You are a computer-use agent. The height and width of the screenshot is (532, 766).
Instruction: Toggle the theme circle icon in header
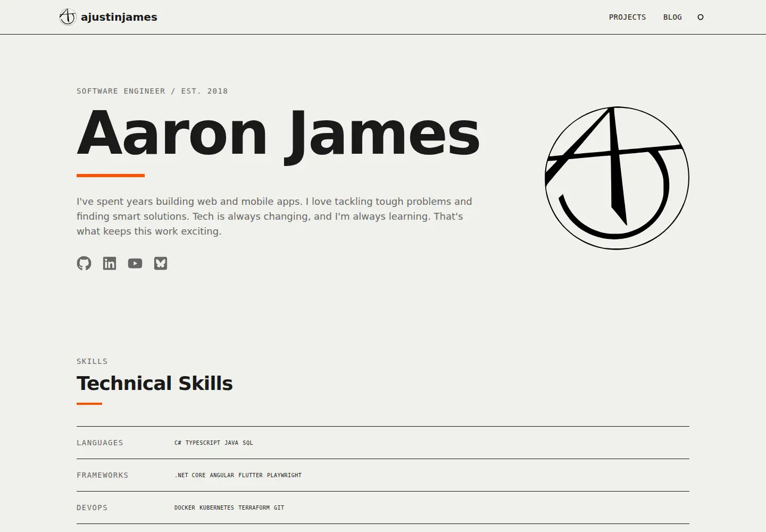point(701,17)
